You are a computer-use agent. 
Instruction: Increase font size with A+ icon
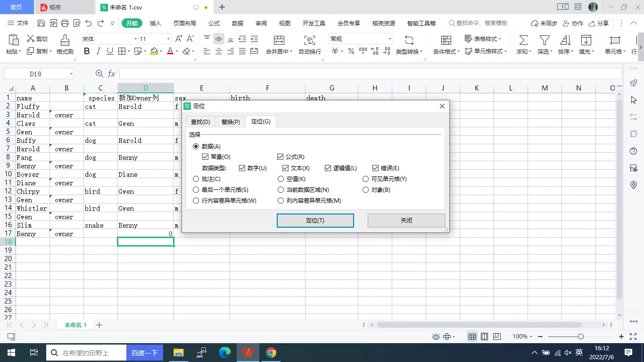click(x=179, y=39)
